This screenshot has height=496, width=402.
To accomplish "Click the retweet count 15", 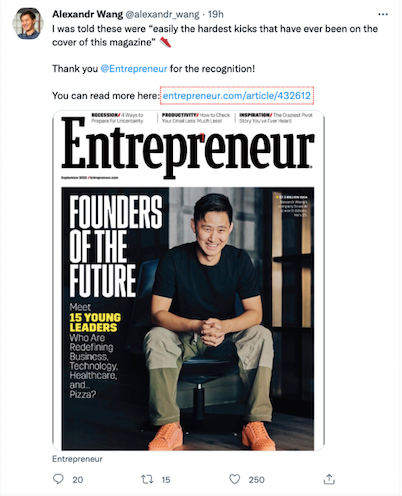I will (x=166, y=480).
